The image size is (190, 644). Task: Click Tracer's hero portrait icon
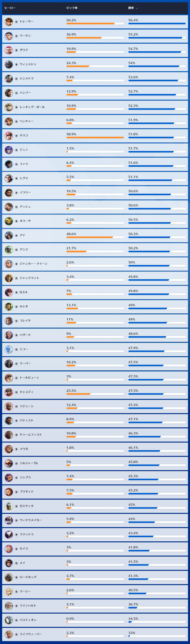pyautogui.click(x=9, y=22)
